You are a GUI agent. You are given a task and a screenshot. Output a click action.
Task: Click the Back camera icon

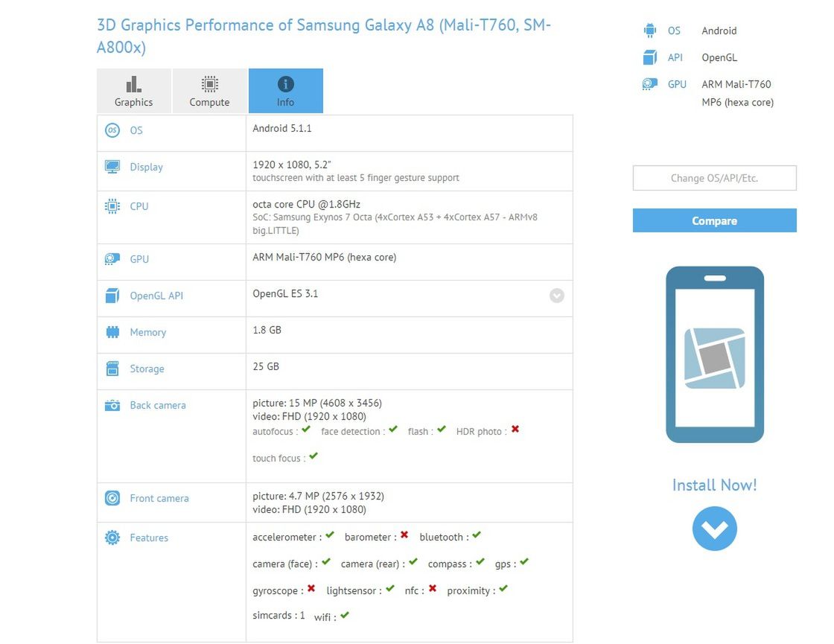click(x=112, y=405)
